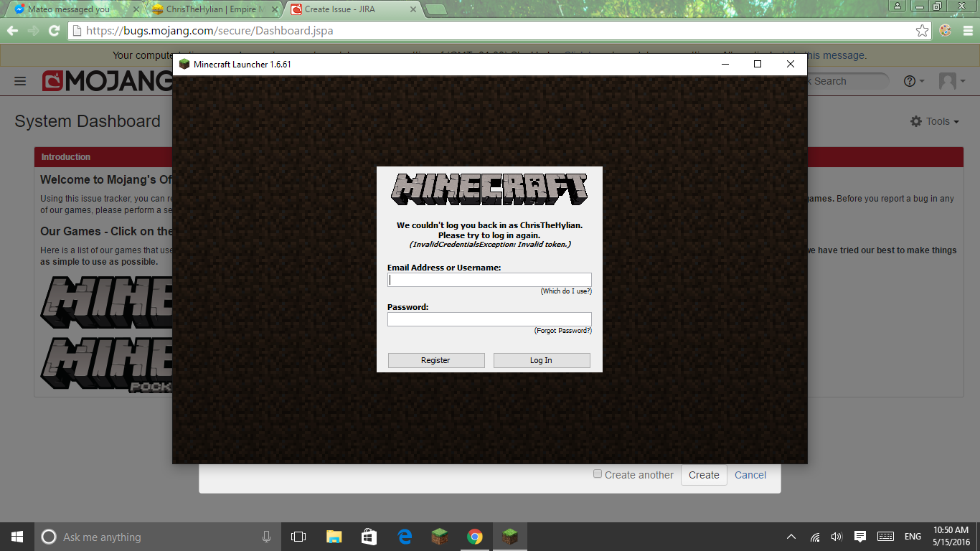Screen dimensions: 980x551
Task: Show hidden system tray icons
Action: [791, 537]
